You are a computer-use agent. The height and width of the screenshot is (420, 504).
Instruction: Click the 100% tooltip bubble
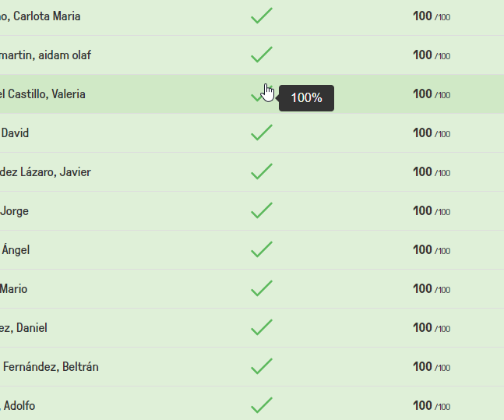(x=306, y=98)
